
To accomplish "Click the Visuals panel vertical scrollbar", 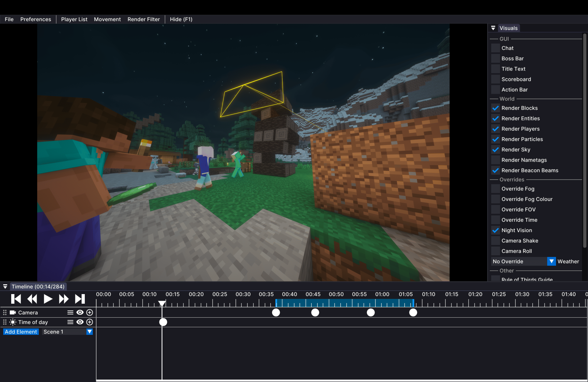I will tap(585, 141).
